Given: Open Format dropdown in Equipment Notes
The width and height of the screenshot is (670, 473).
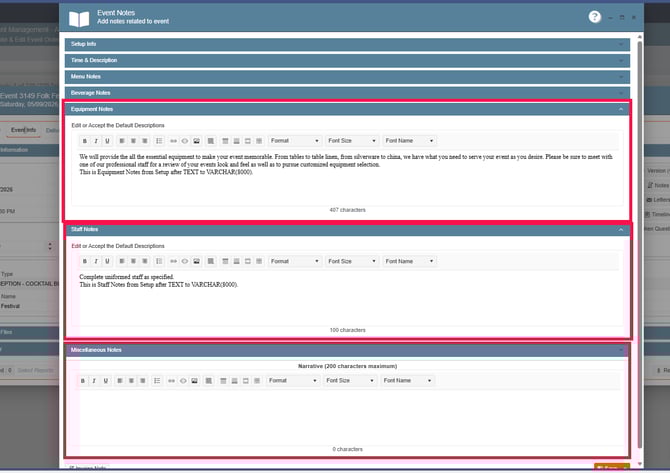Looking at the screenshot, I should (x=294, y=141).
